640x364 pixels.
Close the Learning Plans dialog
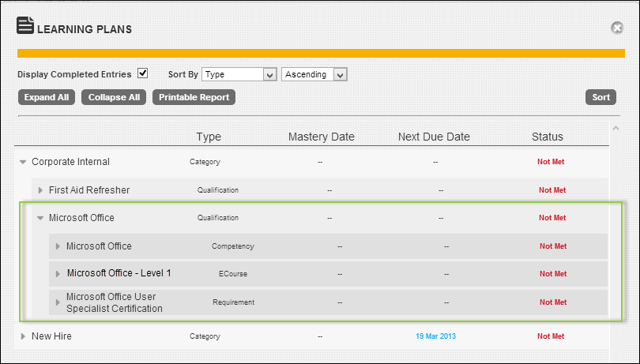(x=617, y=28)
